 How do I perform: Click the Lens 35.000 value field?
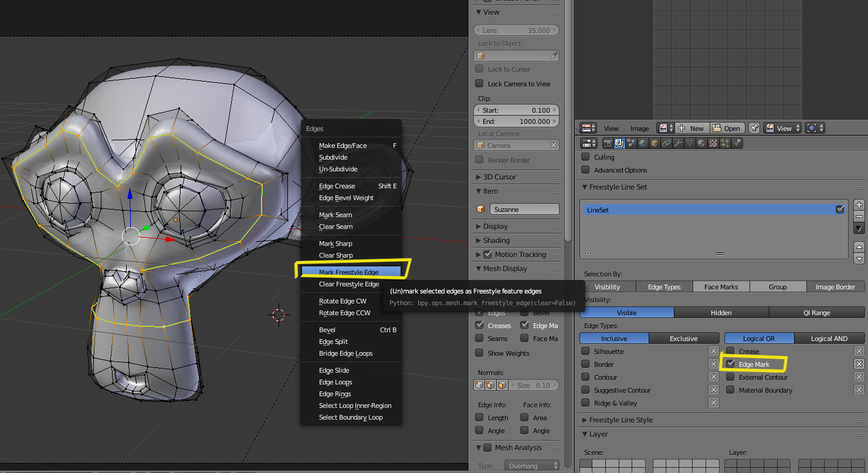point(516,31)
